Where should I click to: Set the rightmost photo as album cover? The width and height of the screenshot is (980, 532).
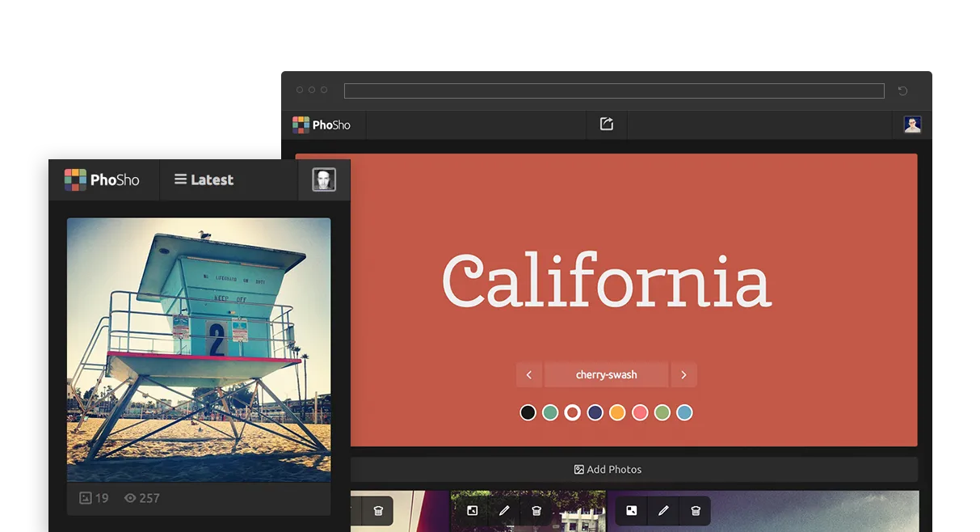point(632,511)
